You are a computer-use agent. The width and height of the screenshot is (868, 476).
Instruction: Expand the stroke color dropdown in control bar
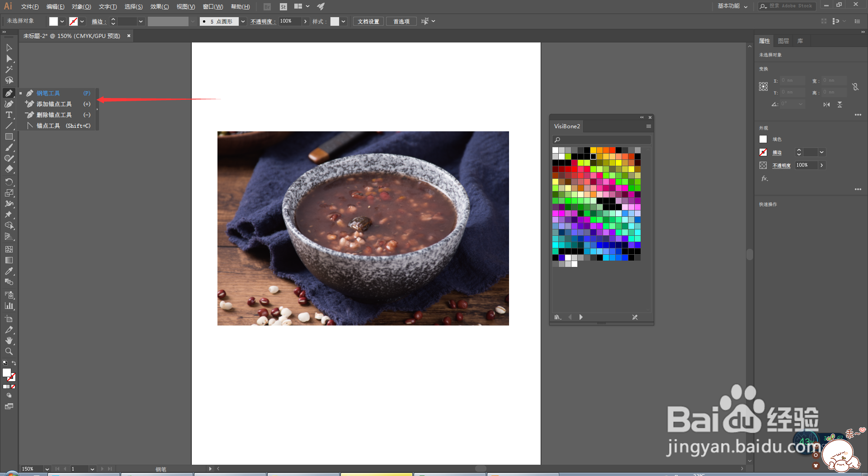tap(82, 21)
